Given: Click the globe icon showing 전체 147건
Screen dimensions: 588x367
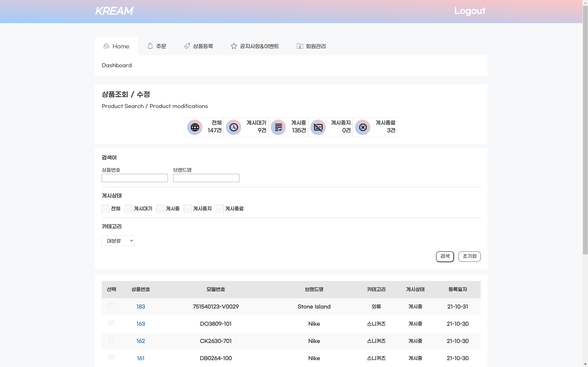Looking at the screenshot, I should pos(195,127).
